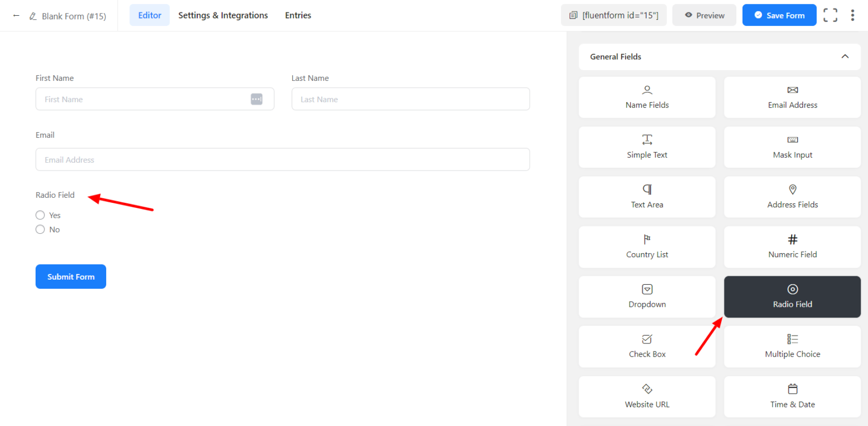Add a Check Box field
868x426 pixels.
click(646, 346)
